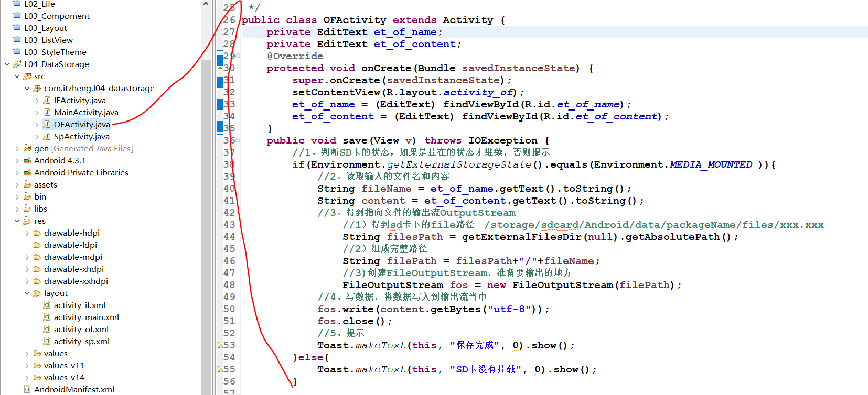868x395 pixels.
Task: Click the warning marker on line 55
Action: point(220,369)
